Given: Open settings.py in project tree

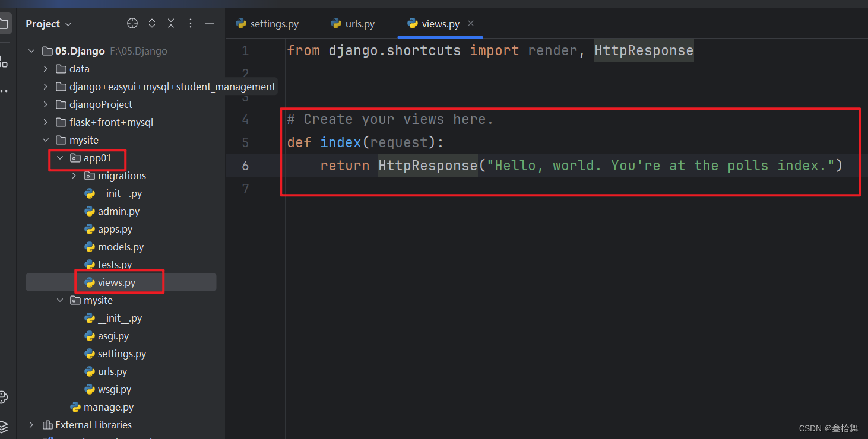Looking at the screenshot, I should pyautogui.click(x=115, y=354).
